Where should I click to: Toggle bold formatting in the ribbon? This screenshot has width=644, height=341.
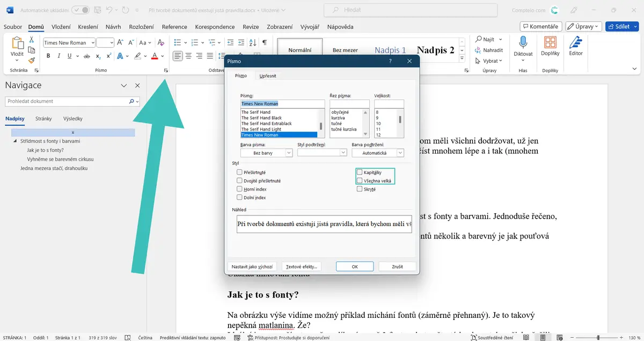48,56
